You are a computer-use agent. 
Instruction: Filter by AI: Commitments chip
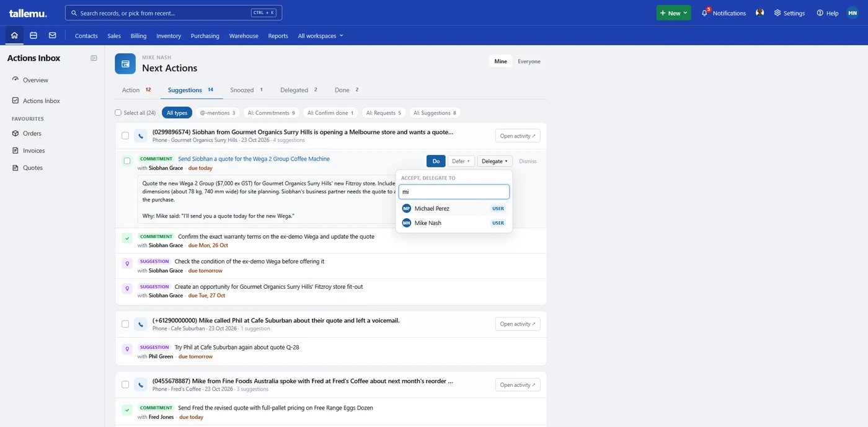pos(271,113)
